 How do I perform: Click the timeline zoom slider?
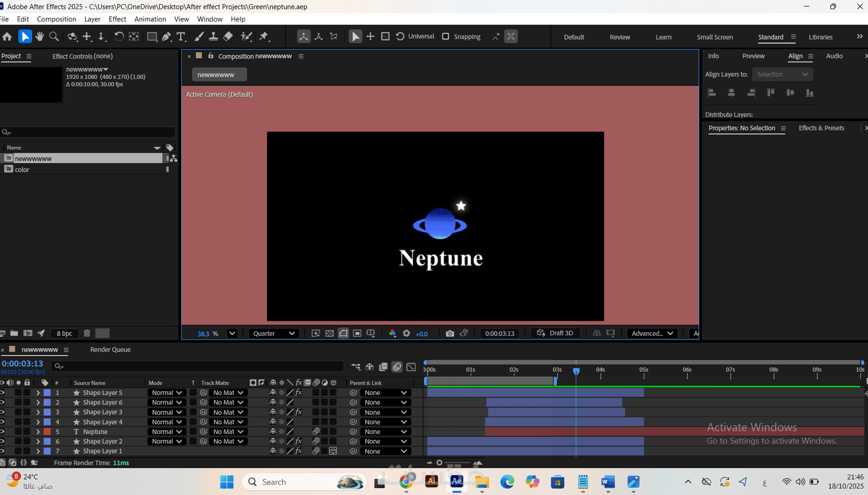440,463
